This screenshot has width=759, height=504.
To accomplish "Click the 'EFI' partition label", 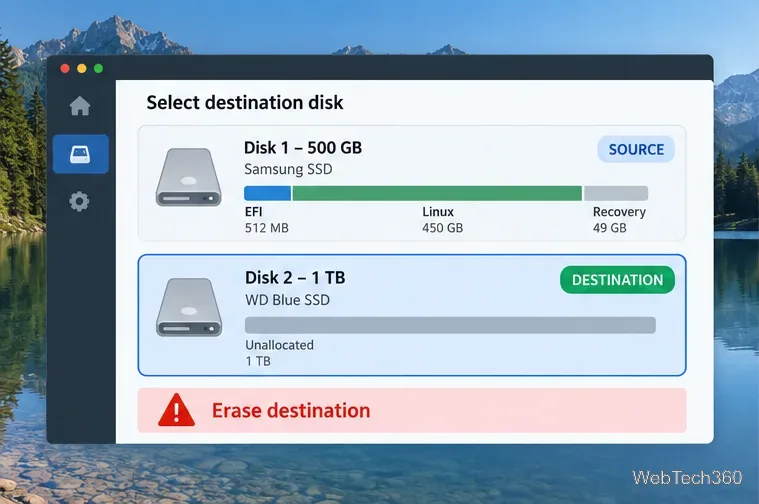I will coord(254,212).
